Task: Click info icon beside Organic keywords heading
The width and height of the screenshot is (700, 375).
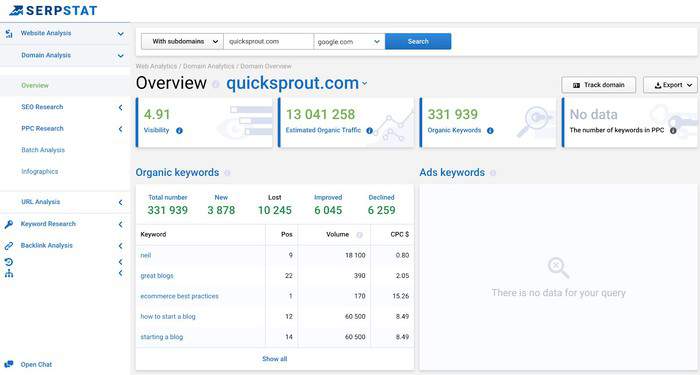Action: pos(227,173)
